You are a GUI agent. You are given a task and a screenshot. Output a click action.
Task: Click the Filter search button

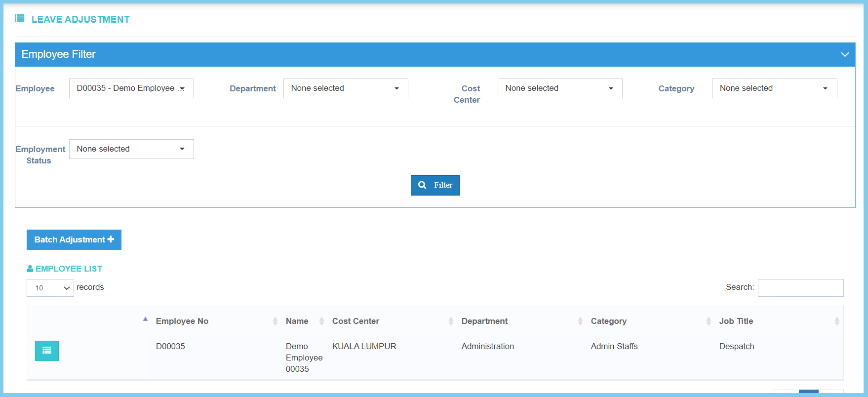[435, 185]
